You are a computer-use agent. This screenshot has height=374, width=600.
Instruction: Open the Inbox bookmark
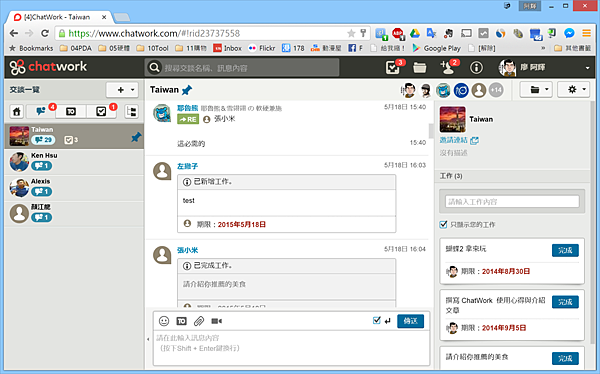tap(228, 48)
